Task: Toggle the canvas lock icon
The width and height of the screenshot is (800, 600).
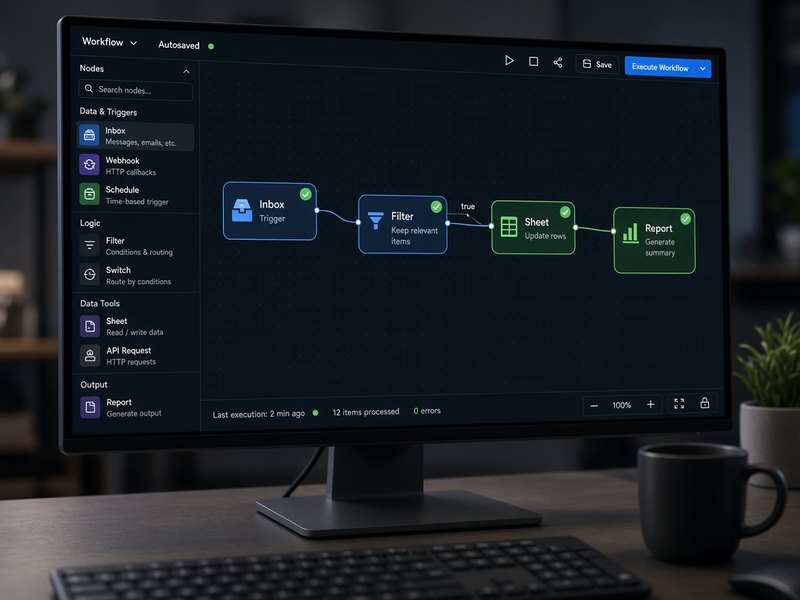Action: tap(705, 403)
